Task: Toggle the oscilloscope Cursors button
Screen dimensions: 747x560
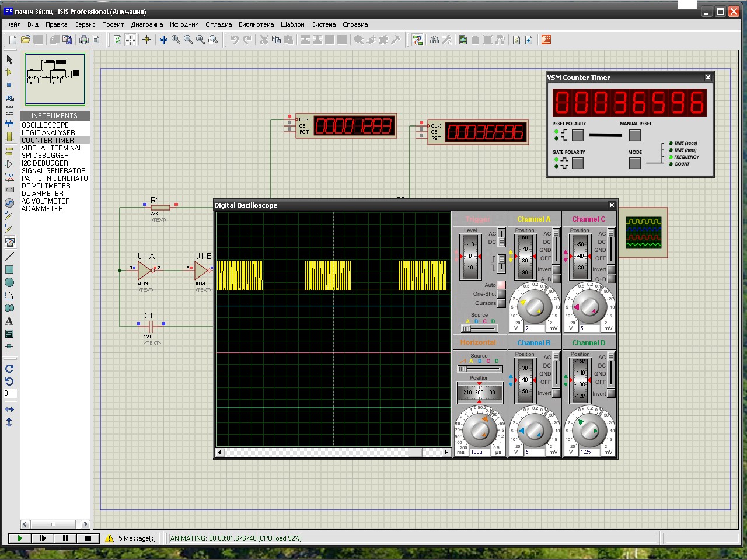Action: click(501, 303)
